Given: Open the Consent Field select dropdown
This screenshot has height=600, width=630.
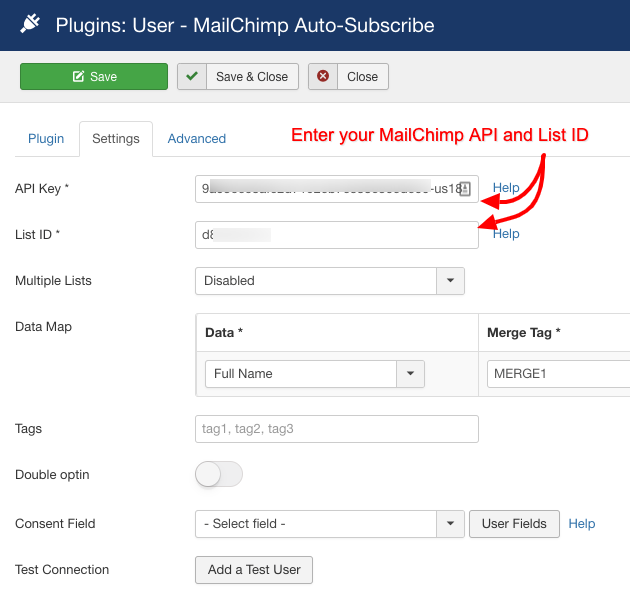Looking at the screenshot, I should point(330,524).
